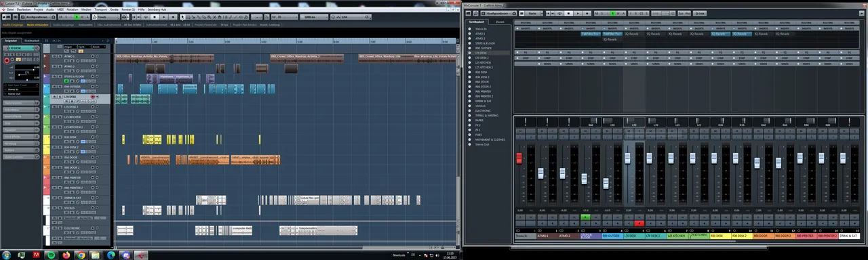Image resolution: width=868 pixels, height=260 pixels.
Task: Click record-enable icon on L70 DESK track row
Action: point(92,96)
